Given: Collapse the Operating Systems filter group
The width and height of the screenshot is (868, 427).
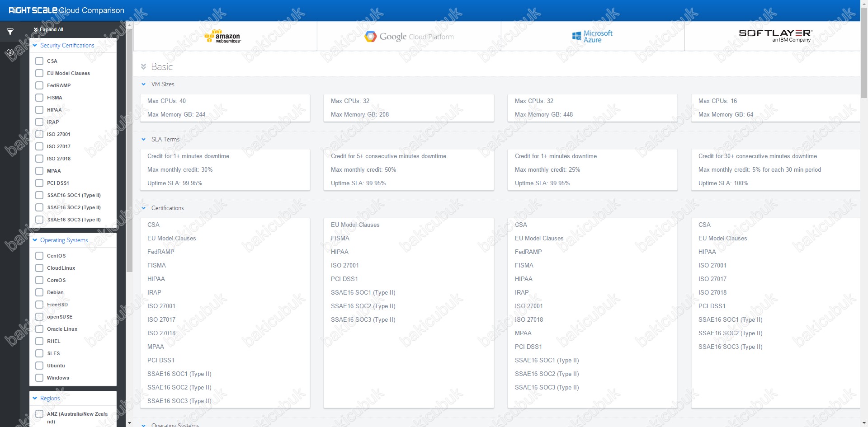Looking at the screenshot, I should [35, 240].
